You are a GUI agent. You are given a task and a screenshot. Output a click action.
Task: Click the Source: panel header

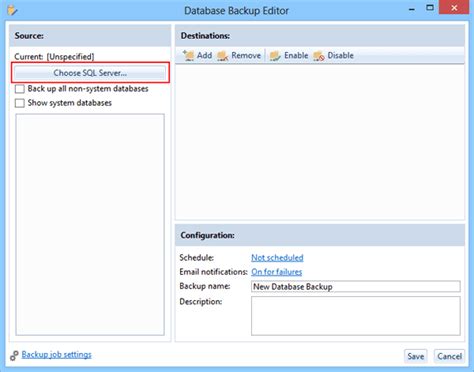pyautogui.click(x=90, y=36)
